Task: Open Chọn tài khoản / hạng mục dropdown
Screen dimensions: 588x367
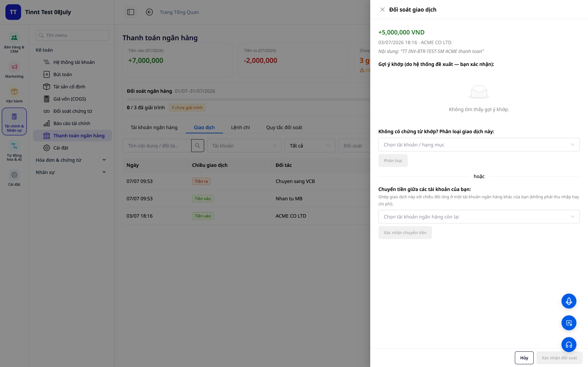Action: [x=479, y=145]
